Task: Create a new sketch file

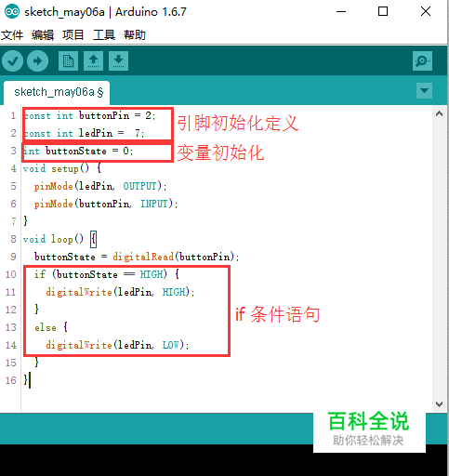Action: click(x=68, y=60)
